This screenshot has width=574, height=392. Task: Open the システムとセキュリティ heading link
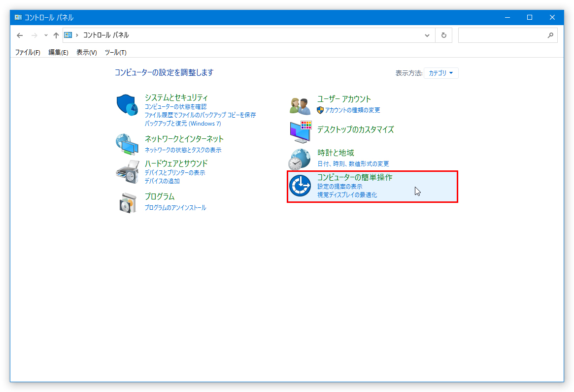(x=176, y=98)
